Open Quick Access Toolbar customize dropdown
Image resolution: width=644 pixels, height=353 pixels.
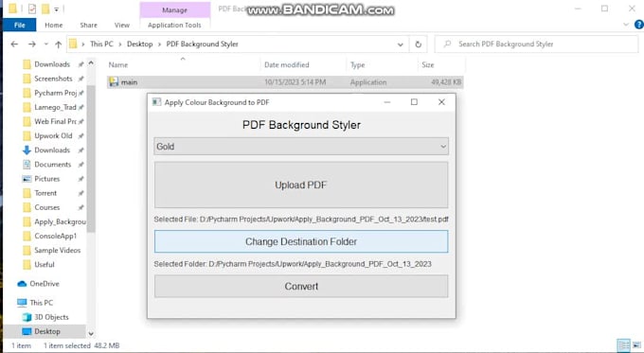pyautogui.click(x=57, y=9)
